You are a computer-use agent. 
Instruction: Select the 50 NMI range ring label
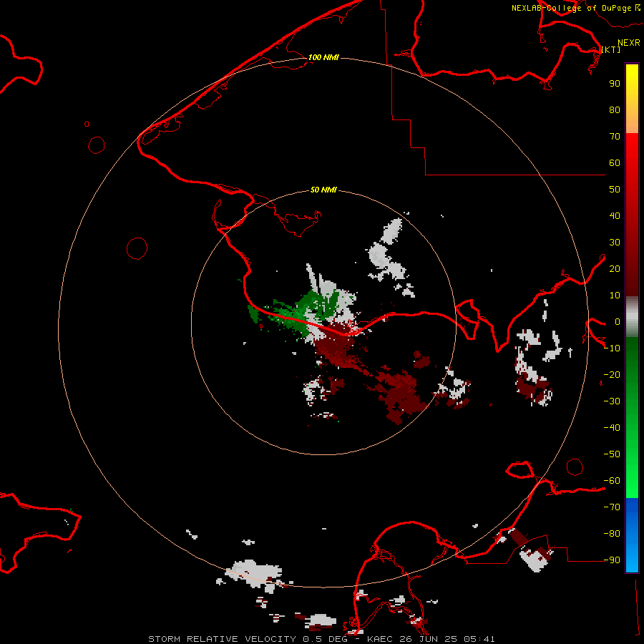click(323, 190)
